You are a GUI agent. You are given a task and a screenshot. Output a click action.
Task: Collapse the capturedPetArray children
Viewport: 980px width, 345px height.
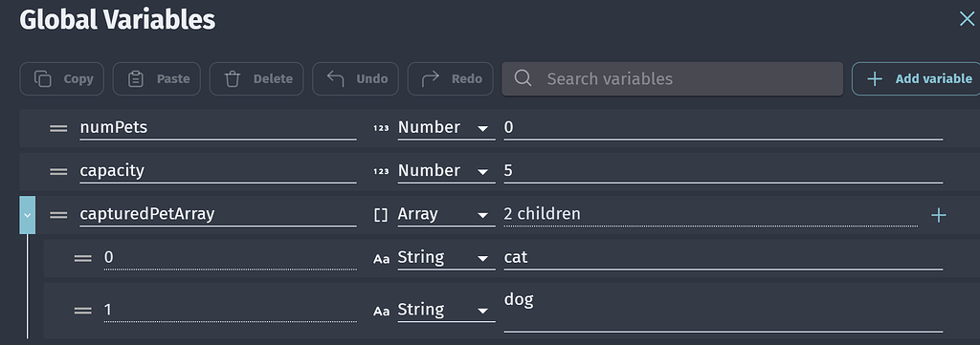pyautogui.click(x=27, y=215)
